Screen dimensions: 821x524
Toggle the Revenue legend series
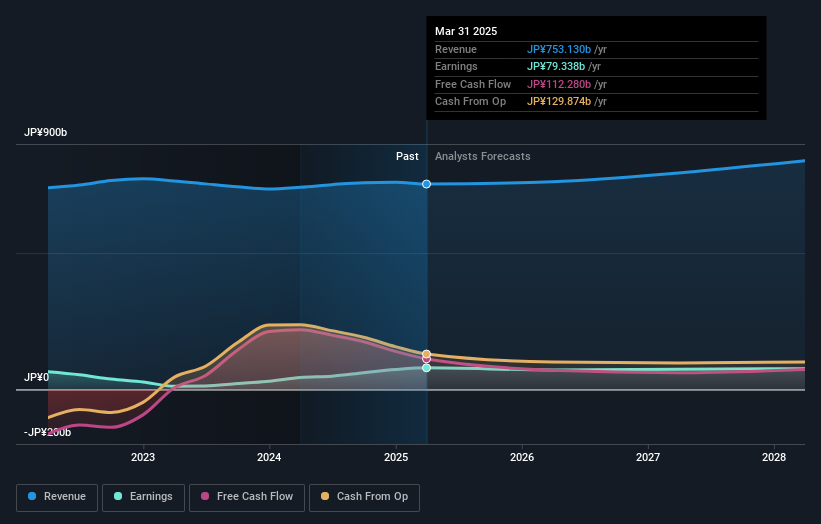point(57,497)
